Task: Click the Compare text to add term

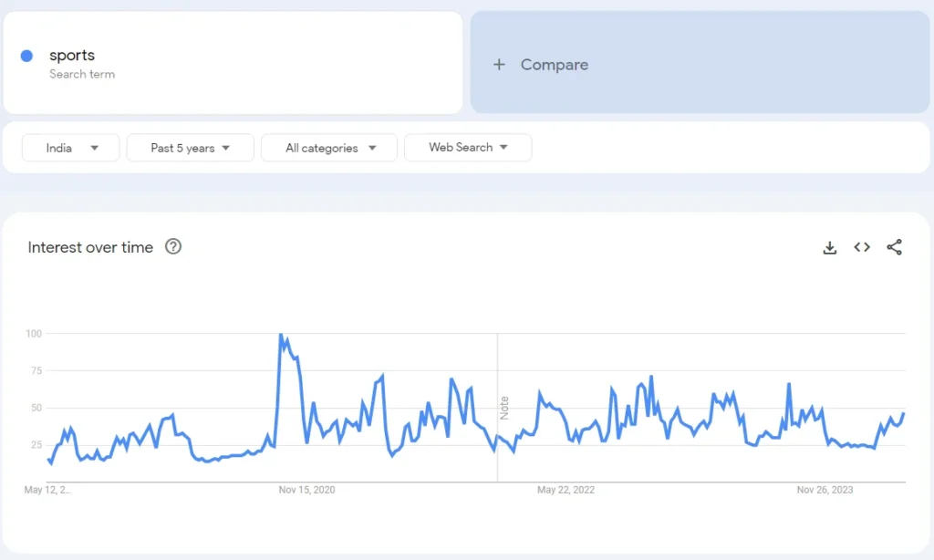Action: click(x=554, y=65)
